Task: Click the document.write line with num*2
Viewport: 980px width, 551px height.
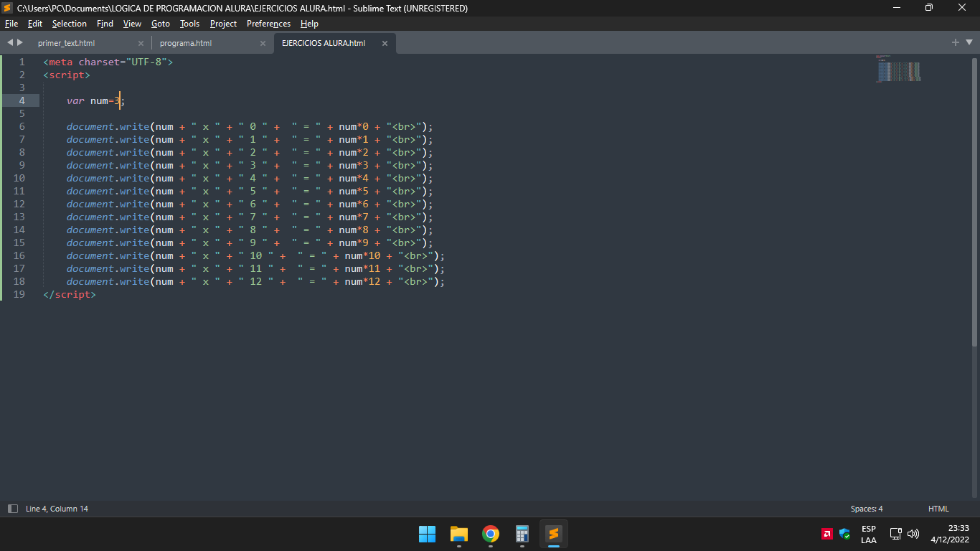Action: (250, 152)
